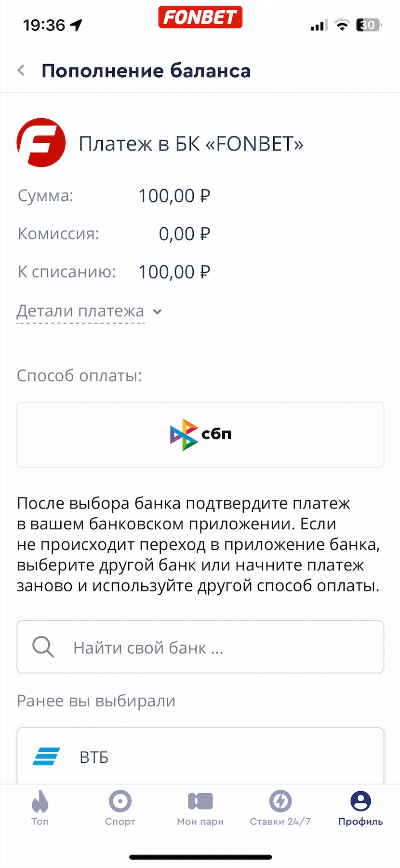The width and height of the screenshot is (400, 868).
Task: Select ВТБ from previously chosen banks
Action: point(200,756)
